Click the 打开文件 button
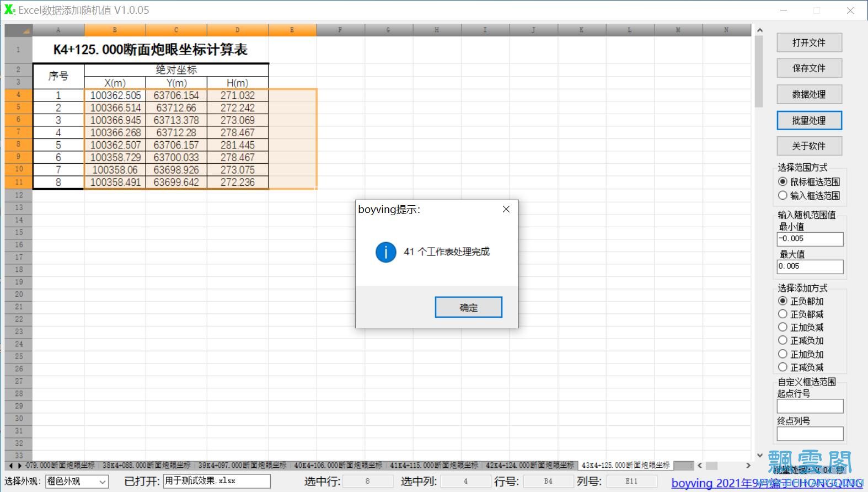The image size is (868, 492). tap(809, 42)
